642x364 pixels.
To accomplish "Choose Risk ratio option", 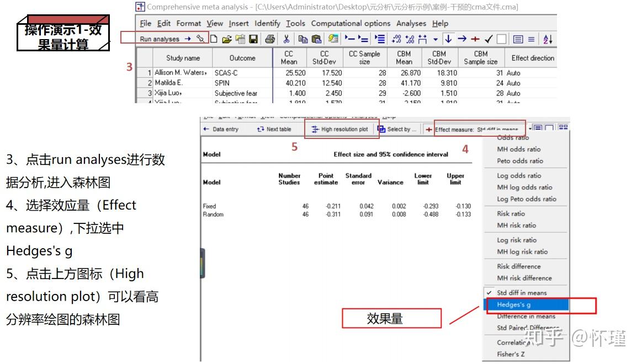I will pyautogui.click(x=511, y=213).
